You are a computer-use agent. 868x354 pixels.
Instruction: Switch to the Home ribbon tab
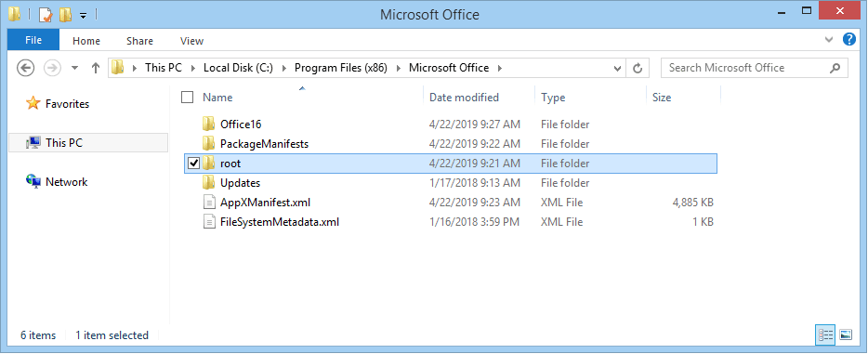(86, 41)
